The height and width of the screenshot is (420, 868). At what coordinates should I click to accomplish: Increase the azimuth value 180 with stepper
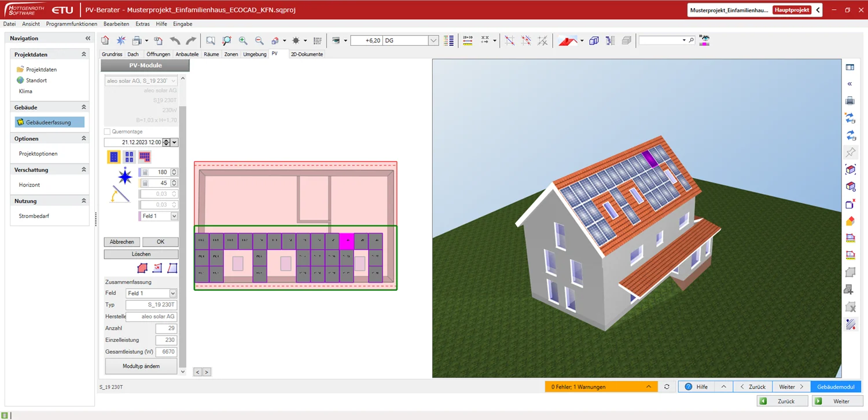coord(174,170)
